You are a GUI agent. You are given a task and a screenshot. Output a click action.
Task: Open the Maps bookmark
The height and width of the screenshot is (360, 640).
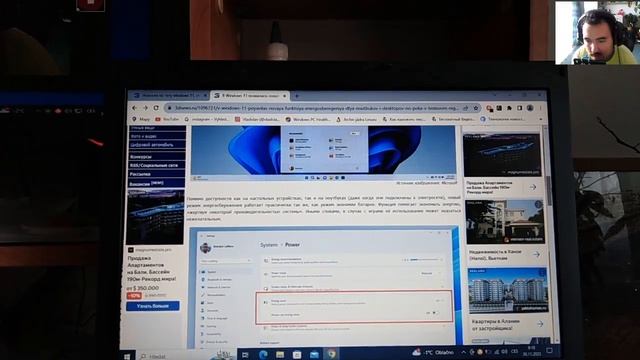[x=141, y=119]
